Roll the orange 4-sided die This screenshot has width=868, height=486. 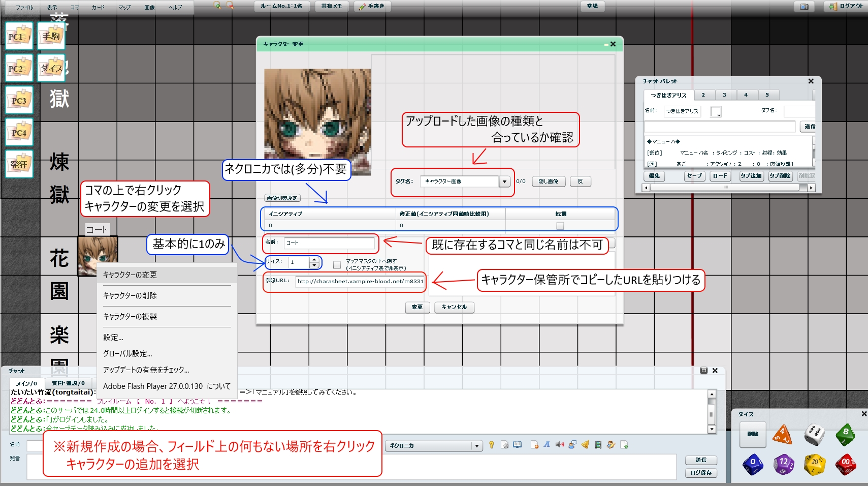[782, 435]
